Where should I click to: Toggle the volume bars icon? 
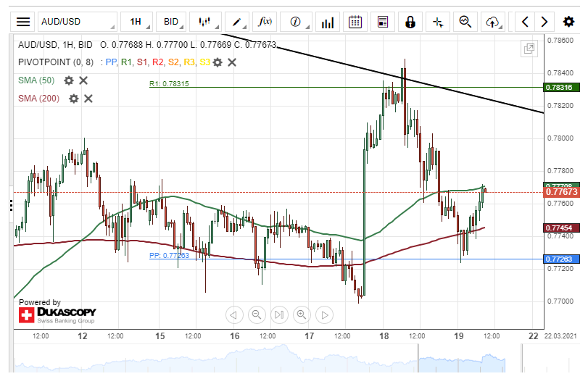[328, 22]
